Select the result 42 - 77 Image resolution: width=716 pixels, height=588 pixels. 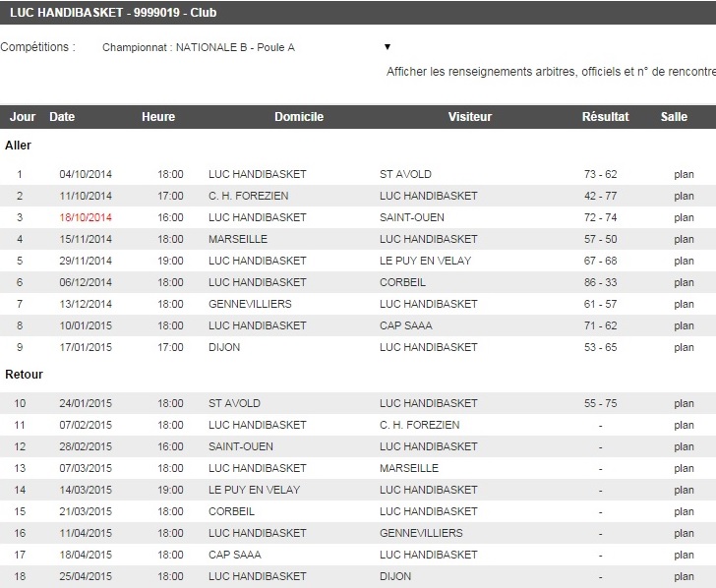(x=601, y=196)
